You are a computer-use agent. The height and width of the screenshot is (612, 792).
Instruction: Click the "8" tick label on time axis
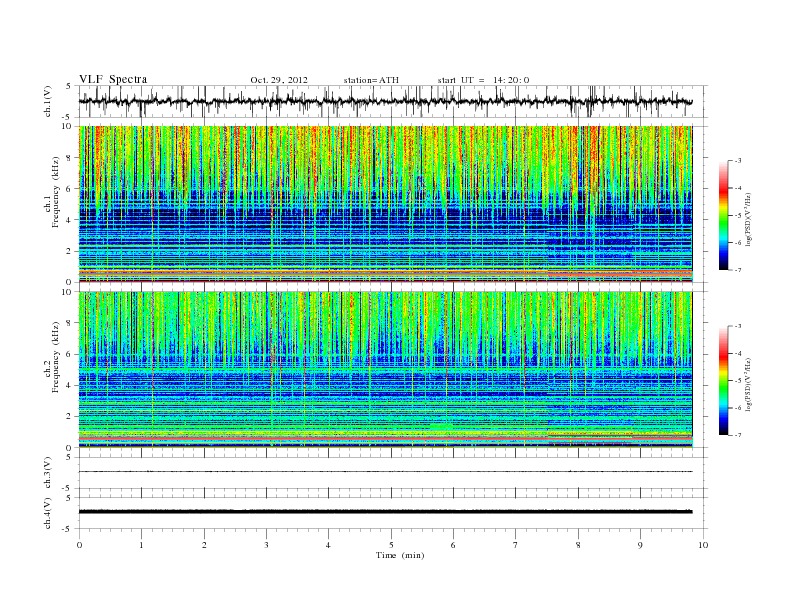(578, 545)
